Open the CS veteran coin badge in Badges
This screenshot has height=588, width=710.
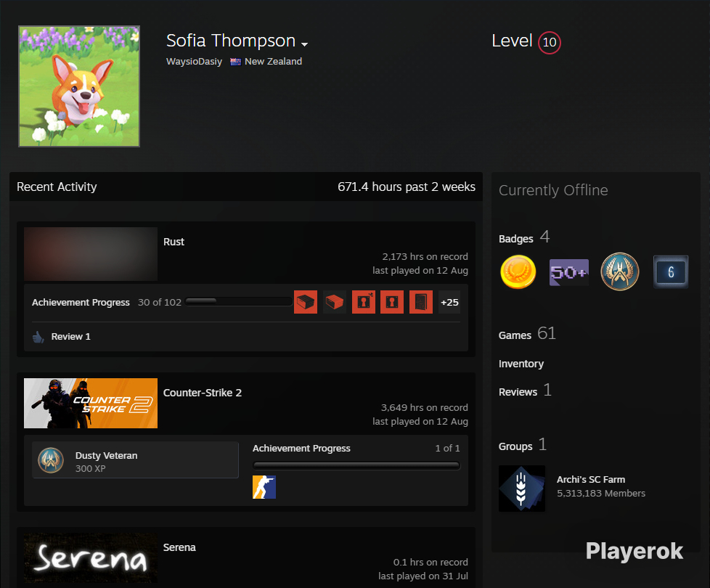click(620, 271)
